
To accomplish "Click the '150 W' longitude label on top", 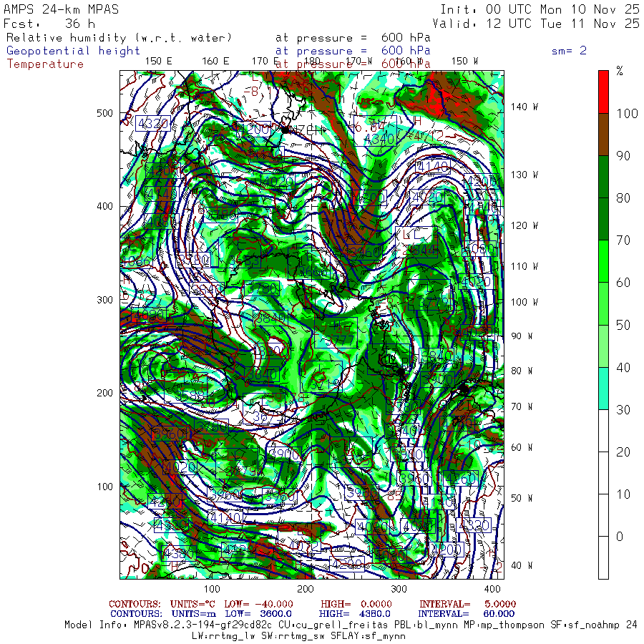I will point(464,62).
